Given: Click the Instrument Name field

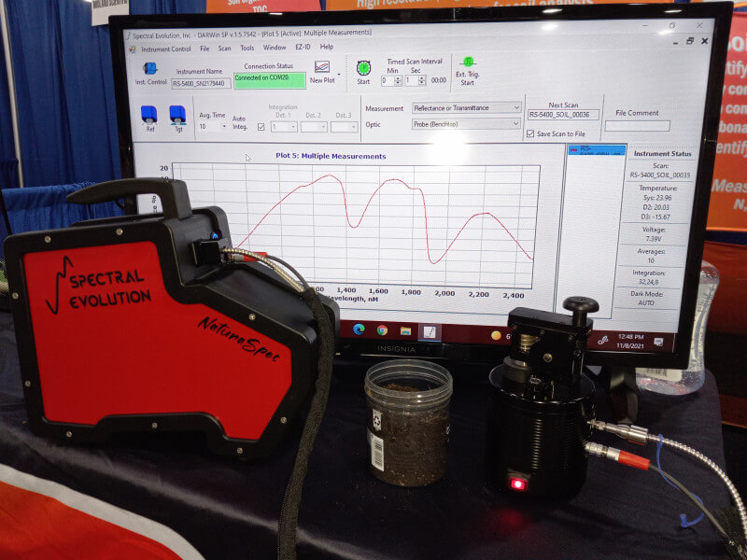Looking at the screenshot, I should pyautogui.click(x=201, y=83).
